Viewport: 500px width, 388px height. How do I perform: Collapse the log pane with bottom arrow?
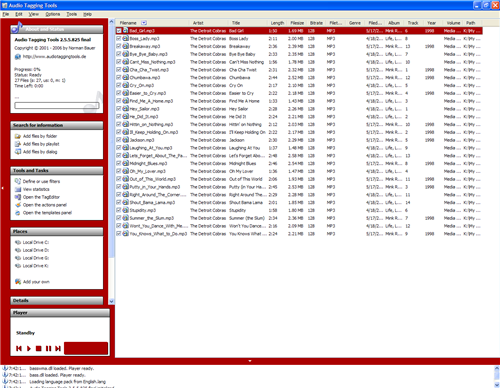pyautogui.click(x=250, y=361)
